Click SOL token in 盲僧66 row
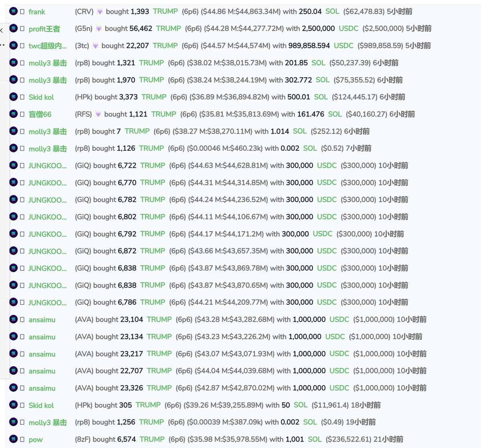Viewport: 481px width, 448px height. (x=335, y=114)
